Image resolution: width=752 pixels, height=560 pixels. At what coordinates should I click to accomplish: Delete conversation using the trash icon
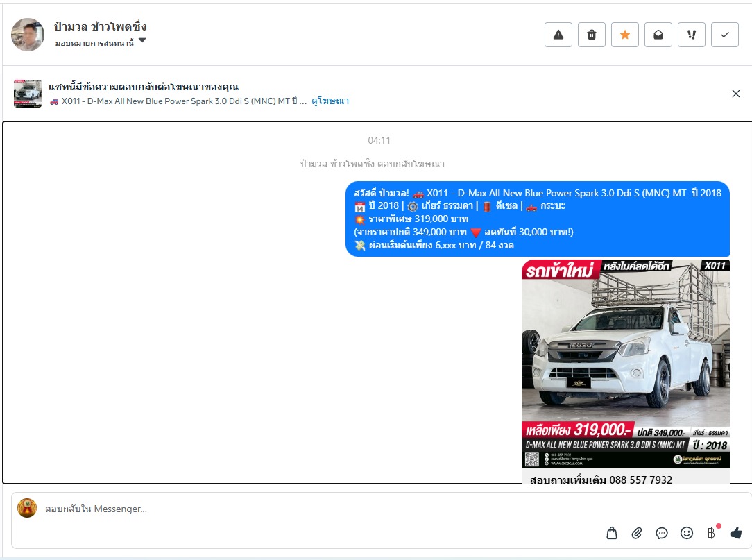point(591,35)
